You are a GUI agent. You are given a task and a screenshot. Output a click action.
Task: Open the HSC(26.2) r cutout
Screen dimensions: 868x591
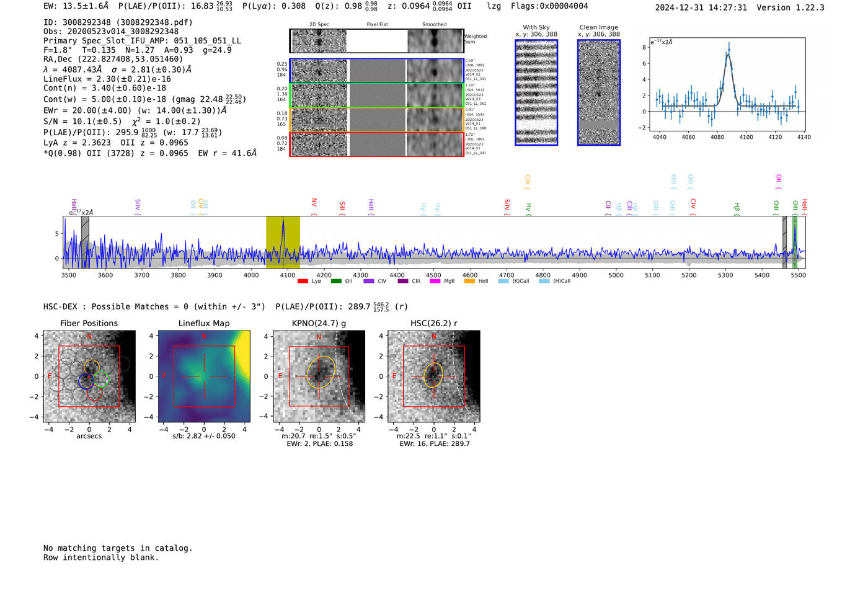(433, 376)
